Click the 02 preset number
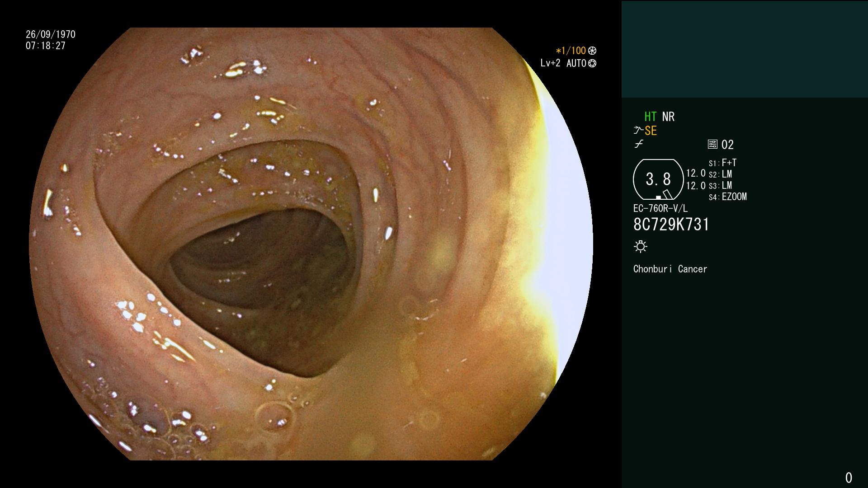The width and height of the screenshot is (868, 488). click(x=727, y=145)
